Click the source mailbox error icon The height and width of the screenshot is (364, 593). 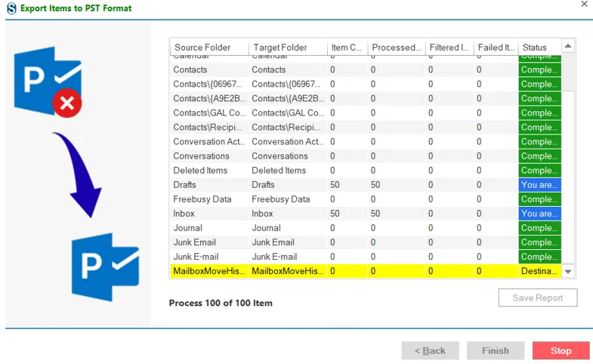(x=48, y=82)
